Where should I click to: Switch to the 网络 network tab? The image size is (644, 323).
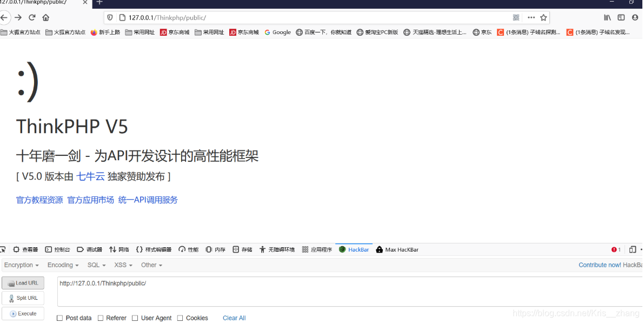(x=119, y=249)
